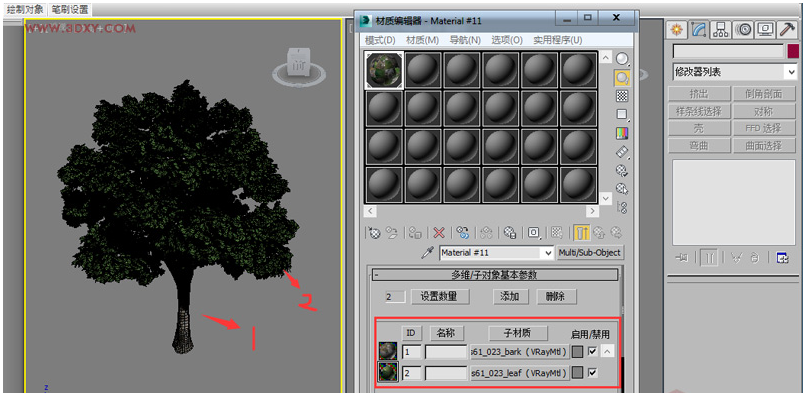Select the first tree material sample slot
The width and height of the screenshot is (804, 393).
point(385,70)
